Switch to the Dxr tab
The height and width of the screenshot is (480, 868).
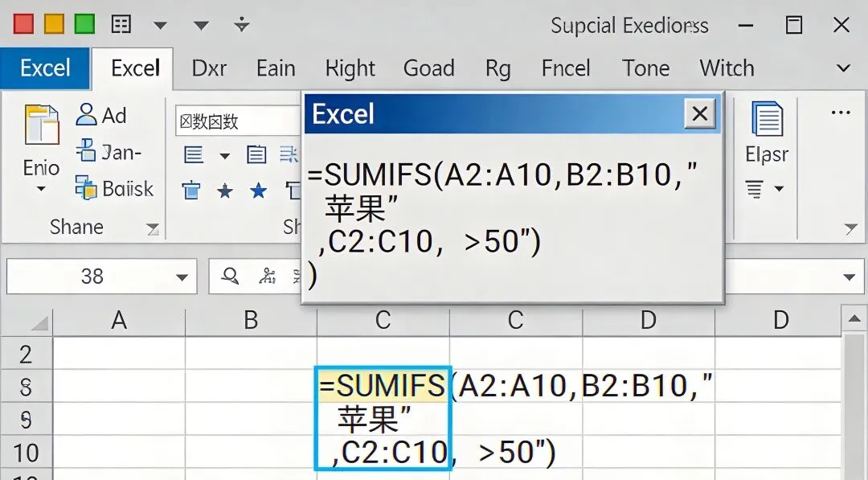pos(209,68)
